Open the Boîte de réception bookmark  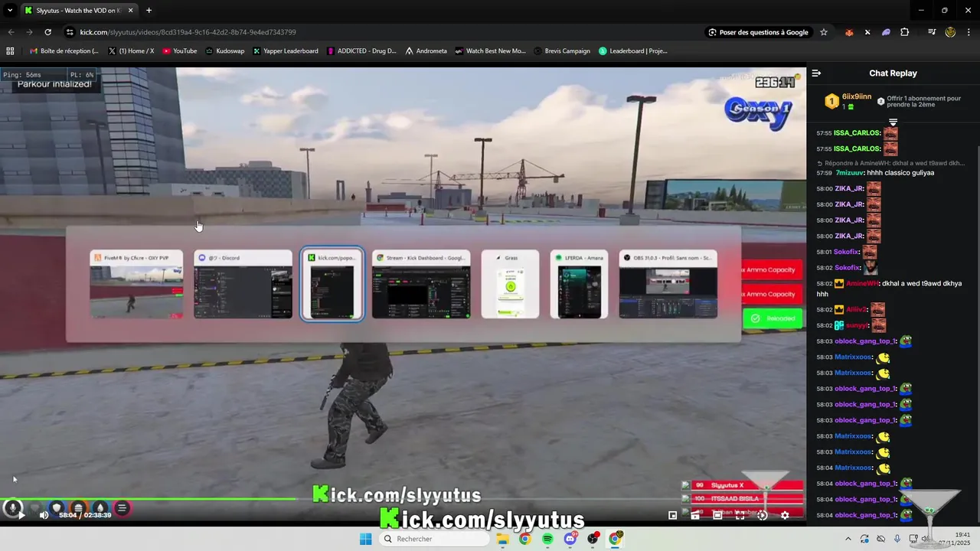(x=64, y=51)
